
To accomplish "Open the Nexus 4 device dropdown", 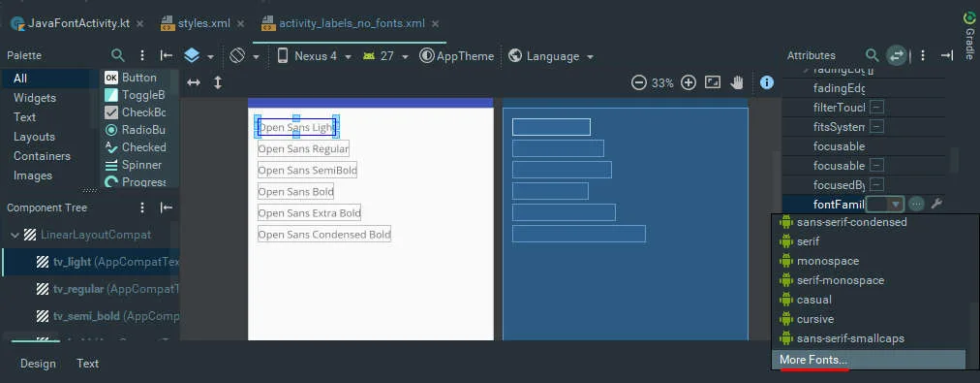I will click(x=315, y=55).
